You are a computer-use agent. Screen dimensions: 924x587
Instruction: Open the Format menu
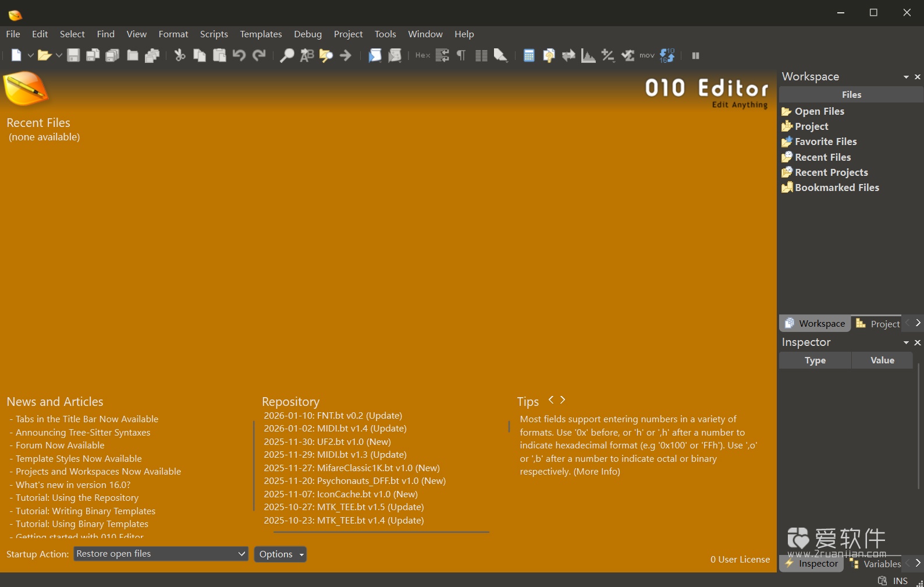click(x=173, y=34)
